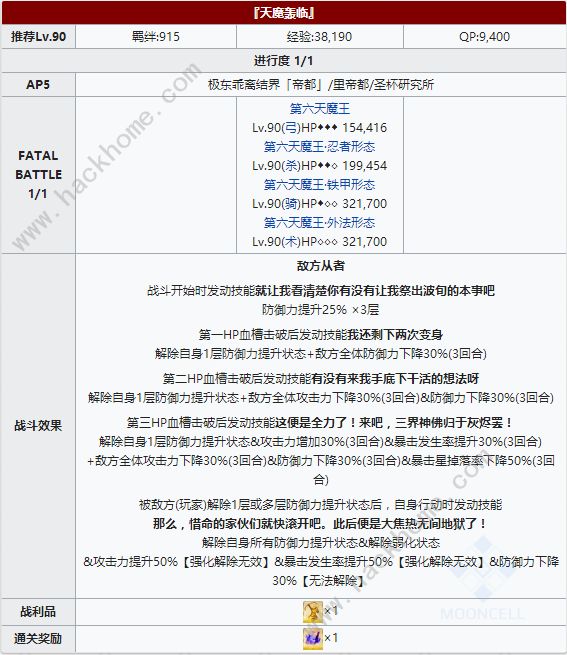Open the 第六天魔王 enemy link

[x=320, y=109]
